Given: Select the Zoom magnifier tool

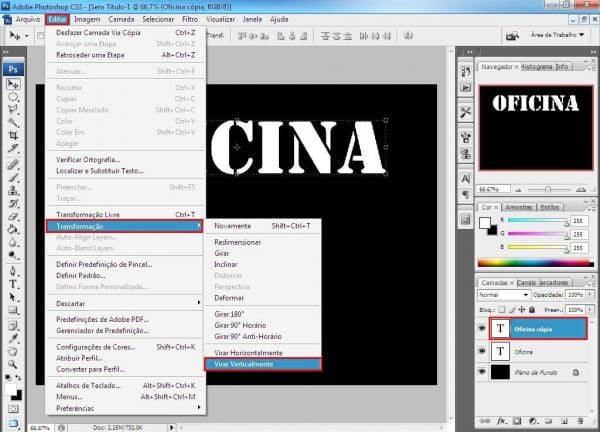Looking at the screenshot, I should pyautogui.click(x=14, y=354).
